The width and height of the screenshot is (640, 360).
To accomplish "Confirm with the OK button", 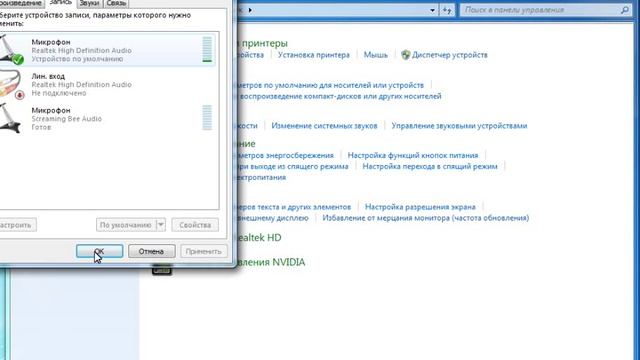I will 99,251.
